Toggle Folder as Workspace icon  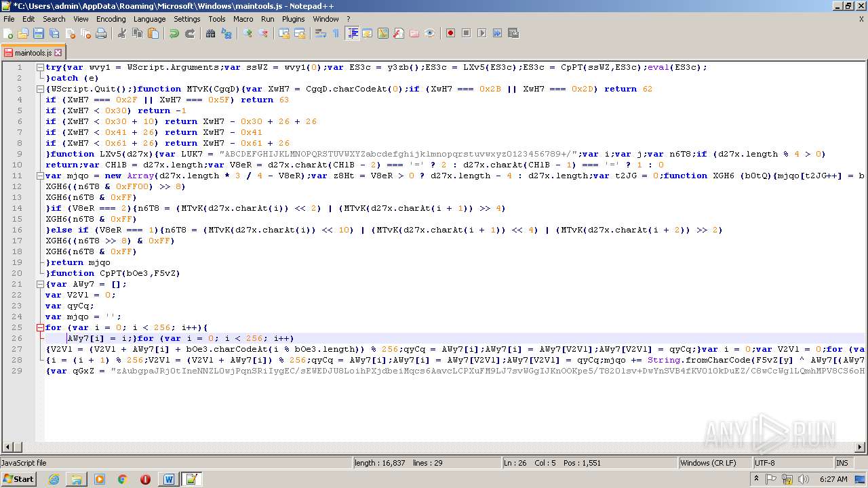point(414,33)
